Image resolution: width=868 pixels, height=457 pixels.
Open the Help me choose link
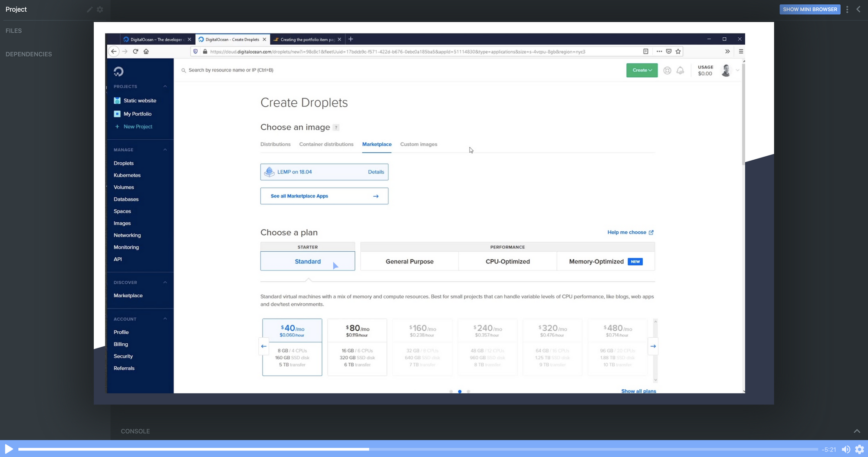[x=631, y=232]
